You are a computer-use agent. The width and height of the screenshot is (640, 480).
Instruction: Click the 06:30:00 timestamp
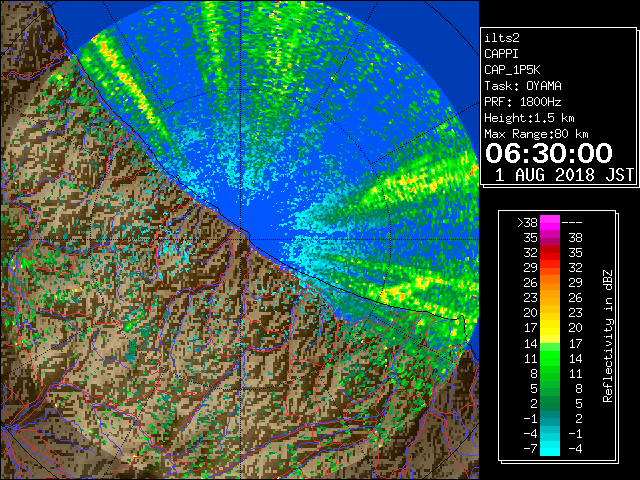tap(549, 153)
